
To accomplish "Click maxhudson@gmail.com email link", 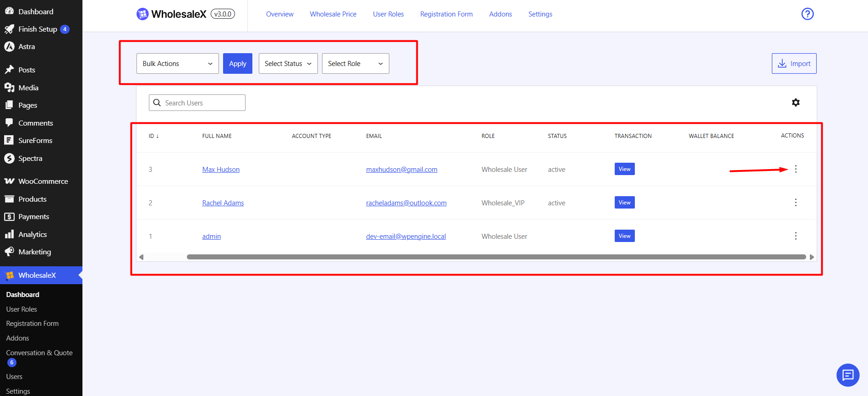I will point(402,170).
